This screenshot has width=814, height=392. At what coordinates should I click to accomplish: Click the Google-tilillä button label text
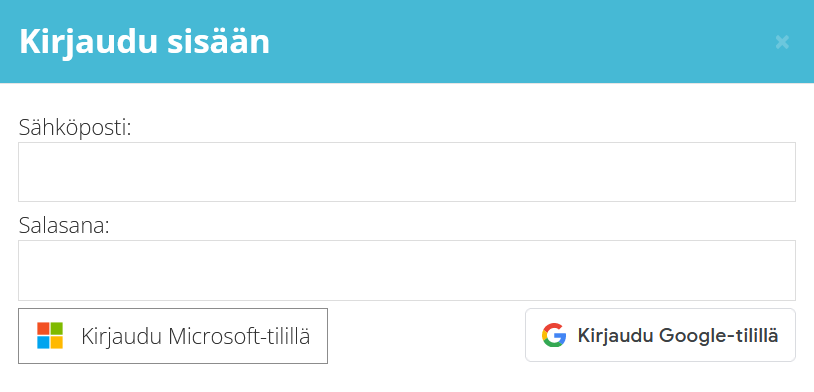click(x=677, y=335)
